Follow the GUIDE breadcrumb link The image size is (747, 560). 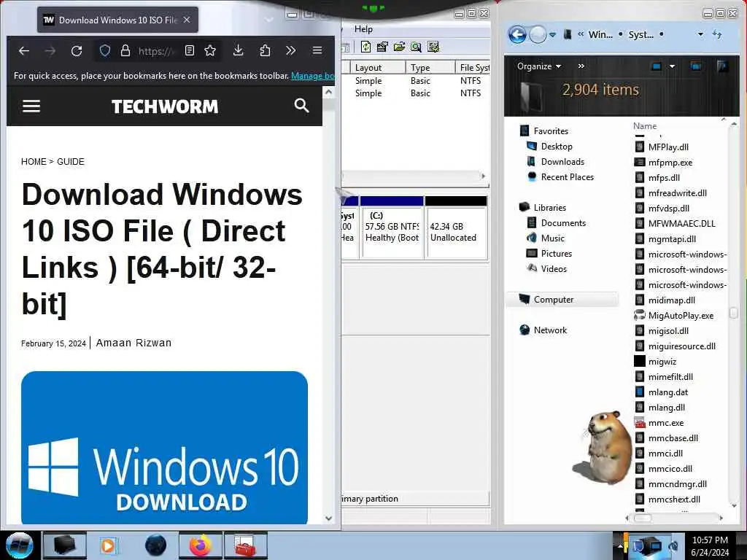tap(71, 161)
